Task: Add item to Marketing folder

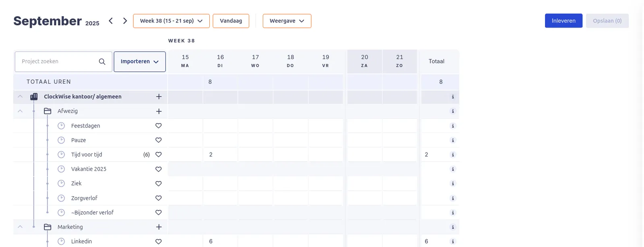Action: (159, 227)
